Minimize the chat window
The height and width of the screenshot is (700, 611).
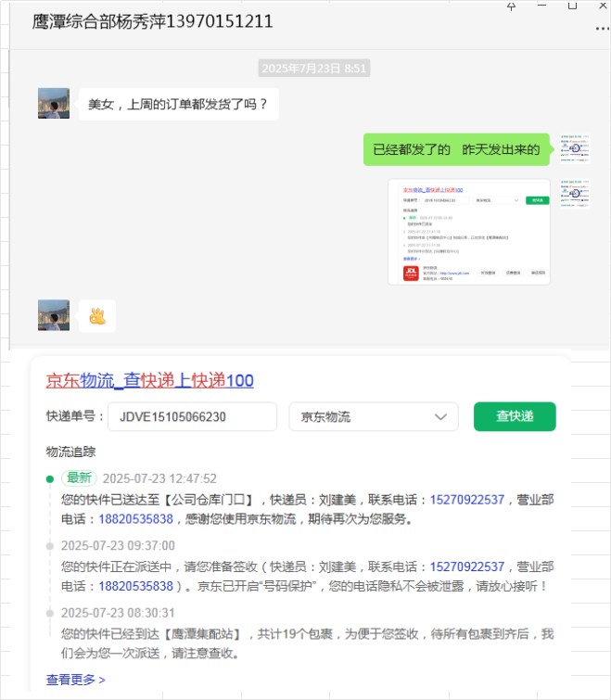click(x=541, y=6)
